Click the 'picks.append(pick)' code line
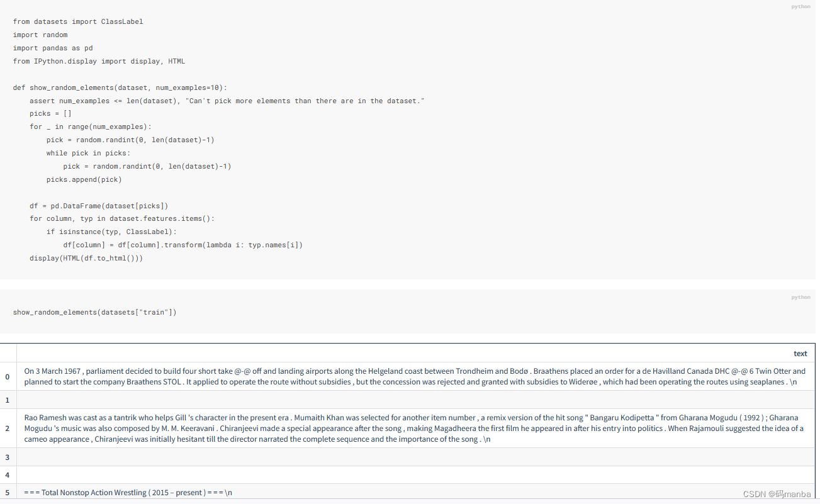The width and height of the screenshot is (820, 504). click(x=84, y=179)
